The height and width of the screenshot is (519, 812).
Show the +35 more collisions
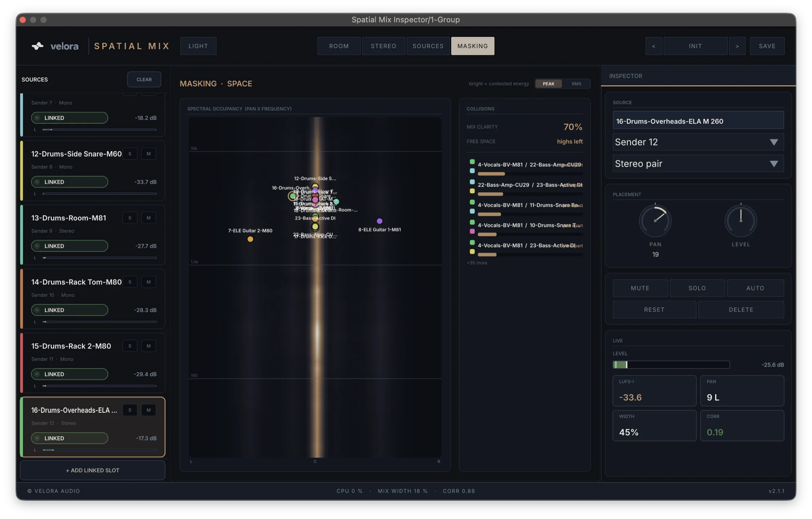coord(477,263)
